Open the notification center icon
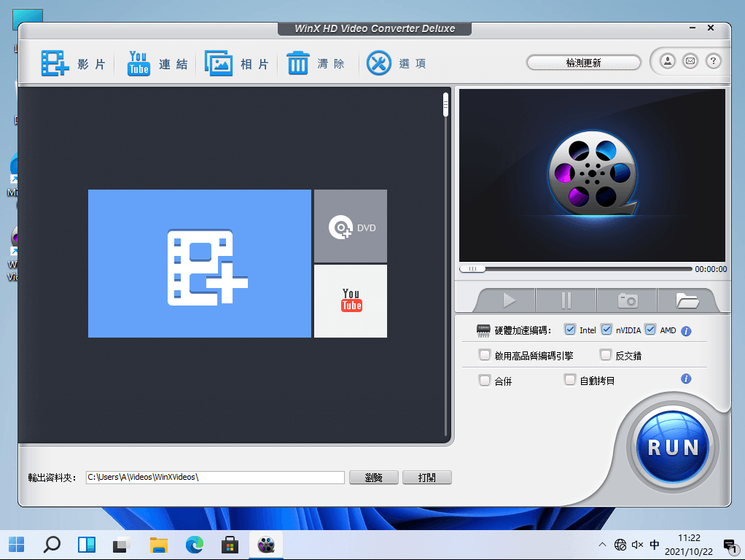 [x=730, y=545]
